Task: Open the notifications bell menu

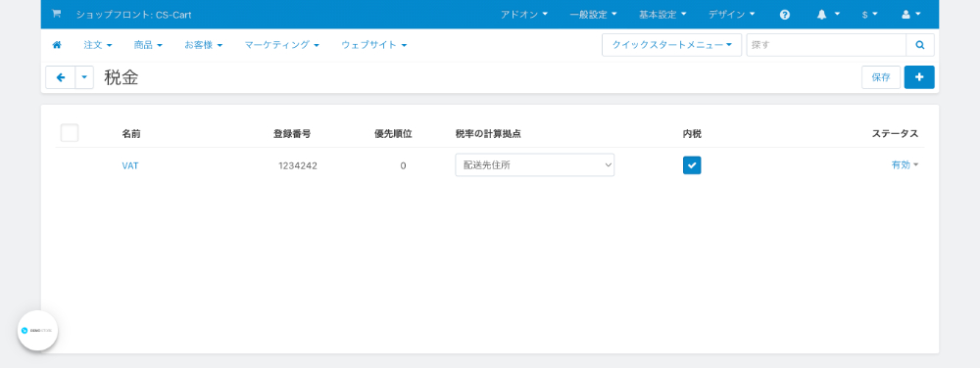Action: (x=828, y=15)
